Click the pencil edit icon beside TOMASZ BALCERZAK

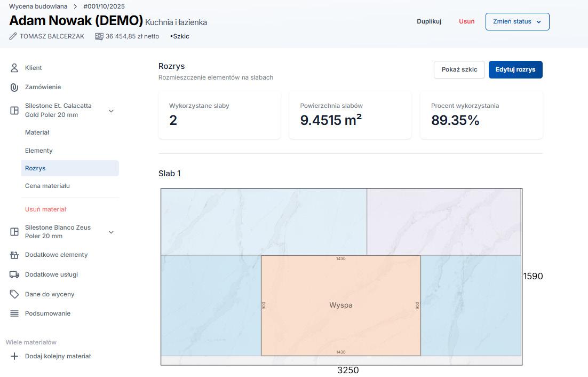13,36
